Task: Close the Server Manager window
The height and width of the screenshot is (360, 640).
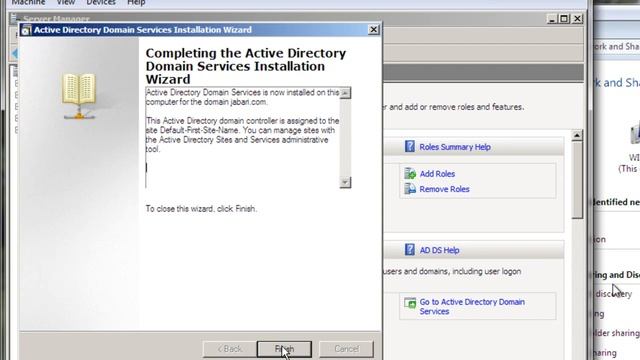Action: point(577,19)
